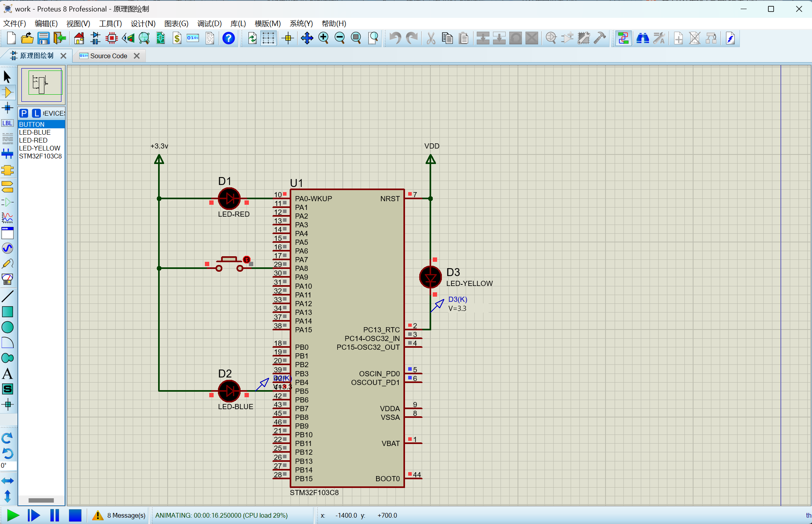Toggle the grid display
Viewport: 812px width, 524px height.
(268, 38)
